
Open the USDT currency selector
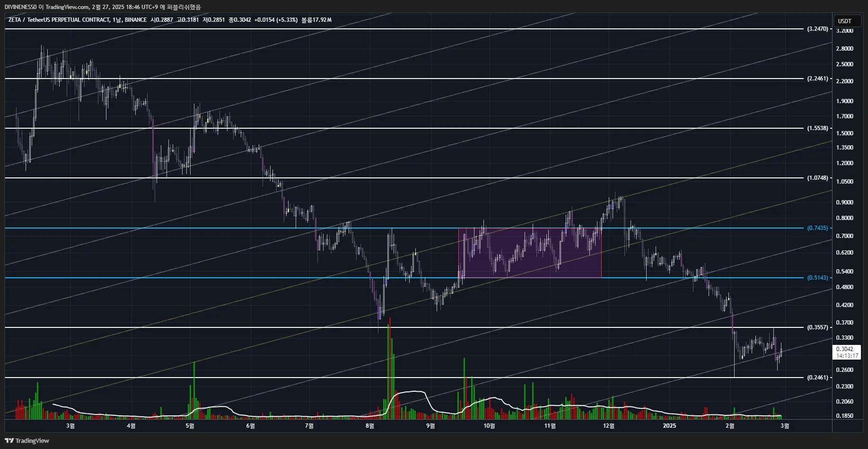pyautogui.click(x=847, y=21)
